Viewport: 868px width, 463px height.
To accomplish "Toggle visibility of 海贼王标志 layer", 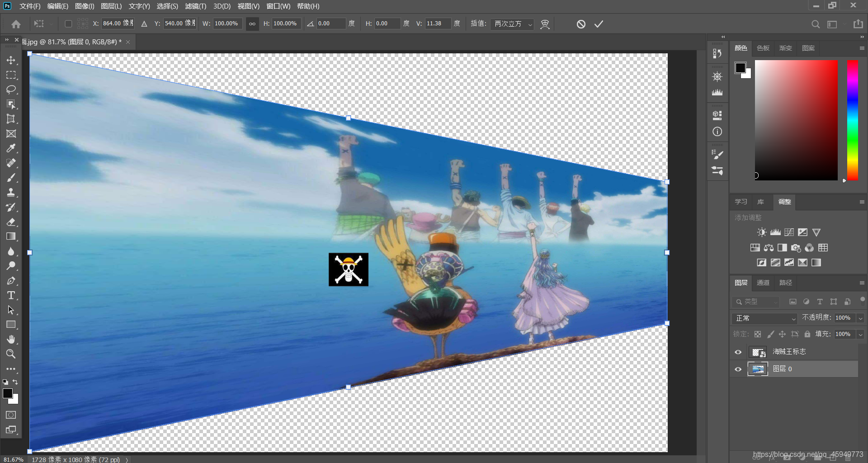I will [738, 352].
